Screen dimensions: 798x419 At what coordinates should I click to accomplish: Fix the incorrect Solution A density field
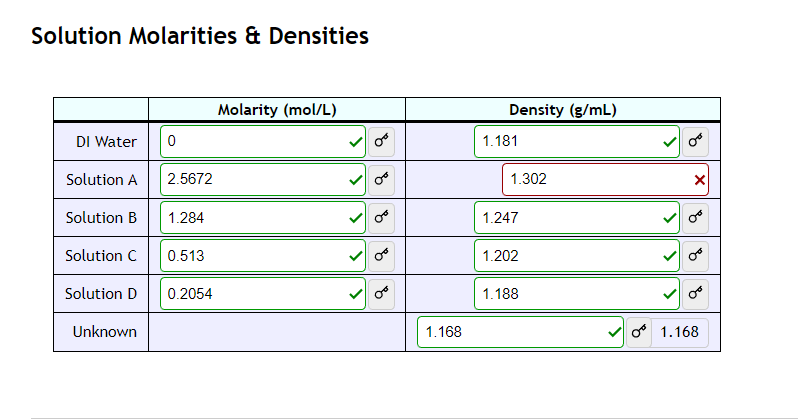click(x=605, y=179)
